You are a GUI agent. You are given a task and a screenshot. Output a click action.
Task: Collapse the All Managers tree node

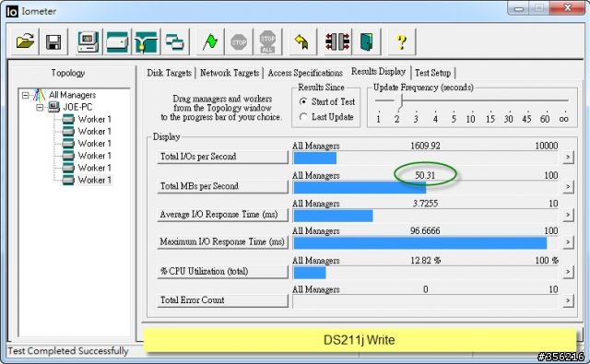coord(25,95)
